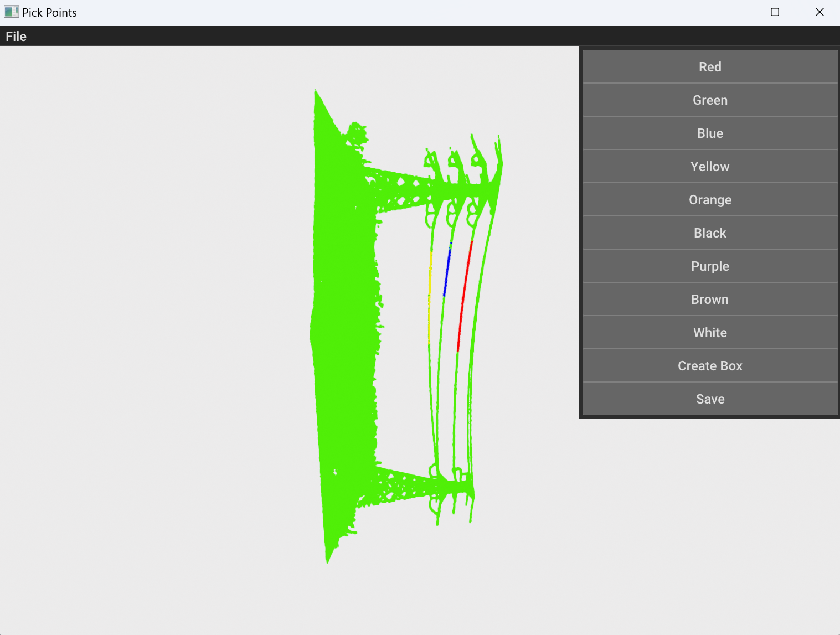Select the Purple color button
Viewport: 840px width, 635px height.
pyautogui.click(x=710, y=266)
